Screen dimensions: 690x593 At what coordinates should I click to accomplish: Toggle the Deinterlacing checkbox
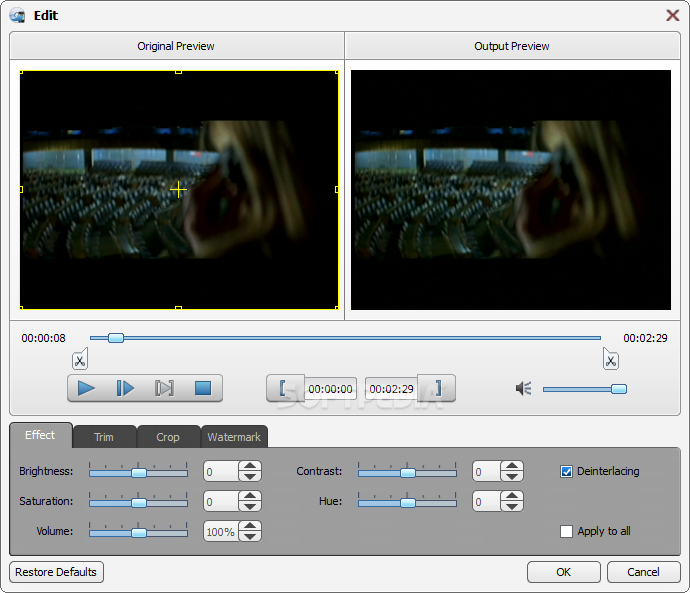pos(566,472)
